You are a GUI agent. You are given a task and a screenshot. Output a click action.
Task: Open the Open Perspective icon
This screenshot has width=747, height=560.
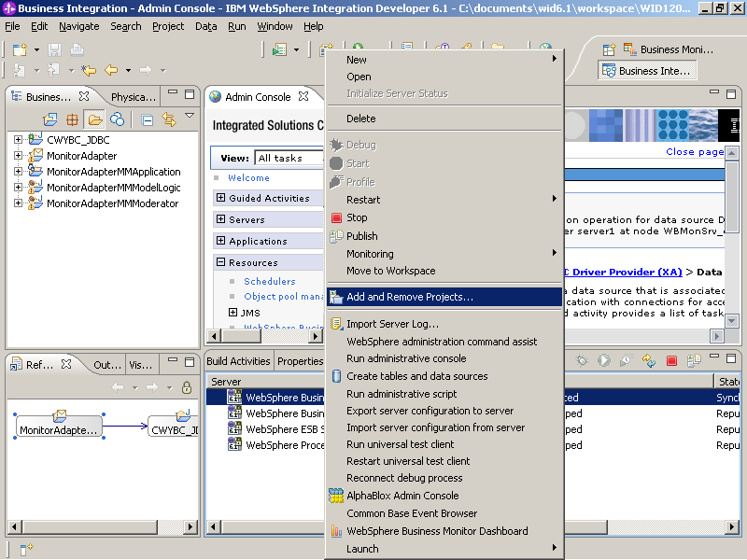click(609, 49)
